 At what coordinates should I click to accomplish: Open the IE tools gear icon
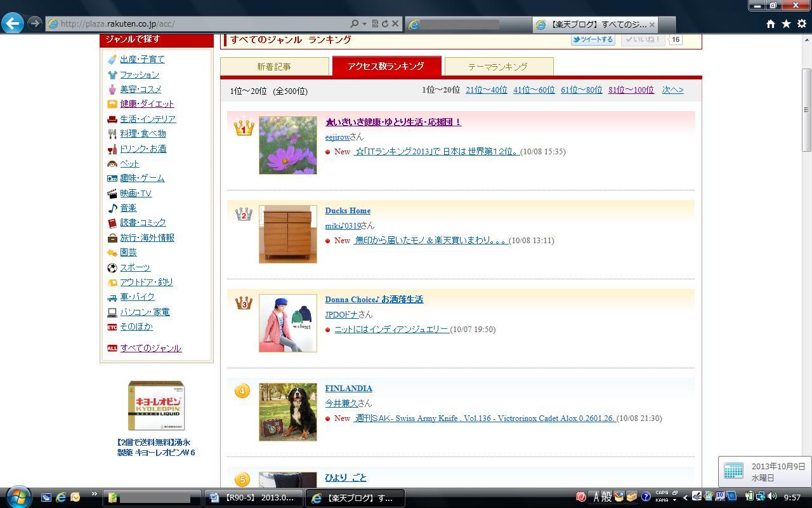tap(801, 23)
